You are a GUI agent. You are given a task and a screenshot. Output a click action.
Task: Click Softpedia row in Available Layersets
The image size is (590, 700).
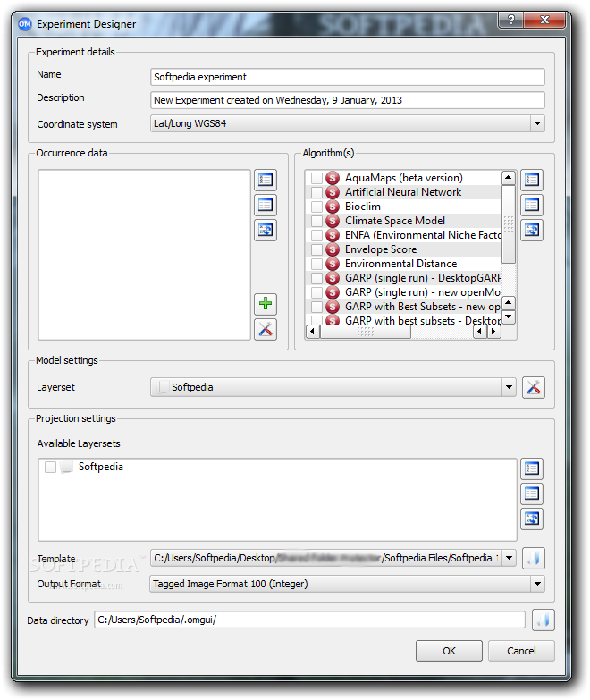pyautogui.click(x=277, y=467)
